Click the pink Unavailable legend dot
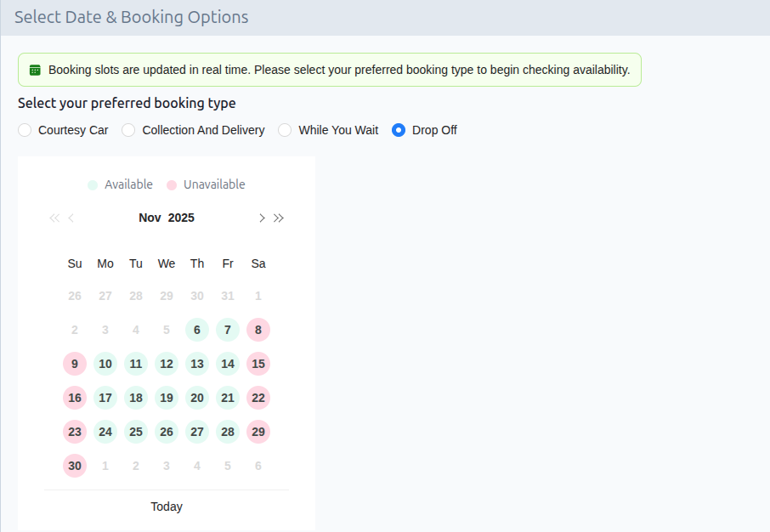Viewport: 770px width, 532px height. [x=172, y=184]
